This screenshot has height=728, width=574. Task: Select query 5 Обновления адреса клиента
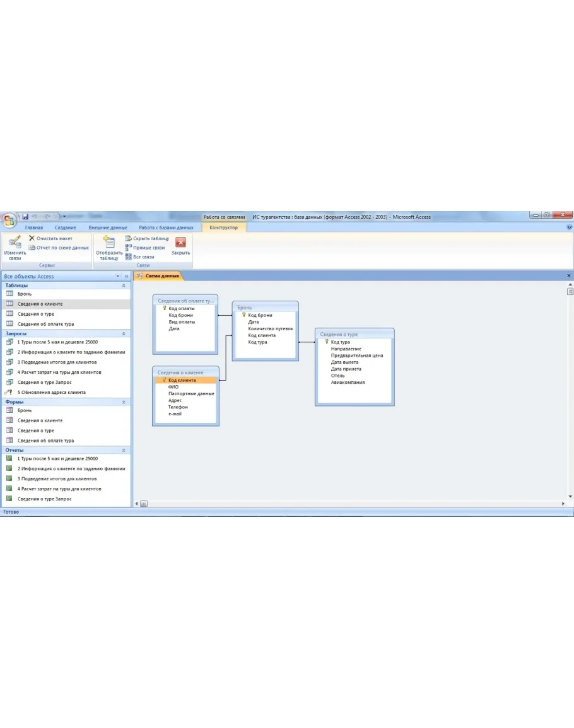51,393
